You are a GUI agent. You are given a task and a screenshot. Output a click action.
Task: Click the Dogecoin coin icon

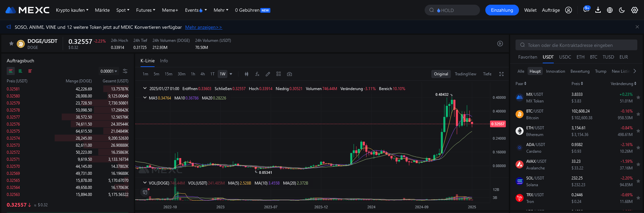click(x=21, y=44)
